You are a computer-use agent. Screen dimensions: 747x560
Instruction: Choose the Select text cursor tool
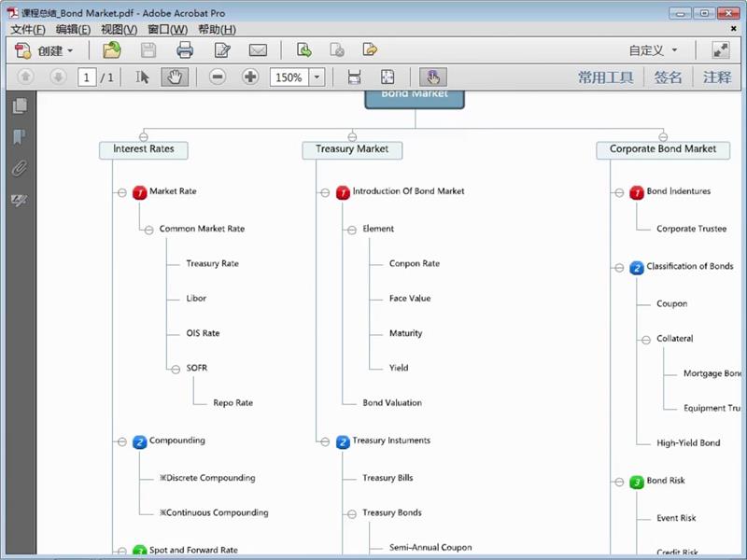(x=143, y=77)
